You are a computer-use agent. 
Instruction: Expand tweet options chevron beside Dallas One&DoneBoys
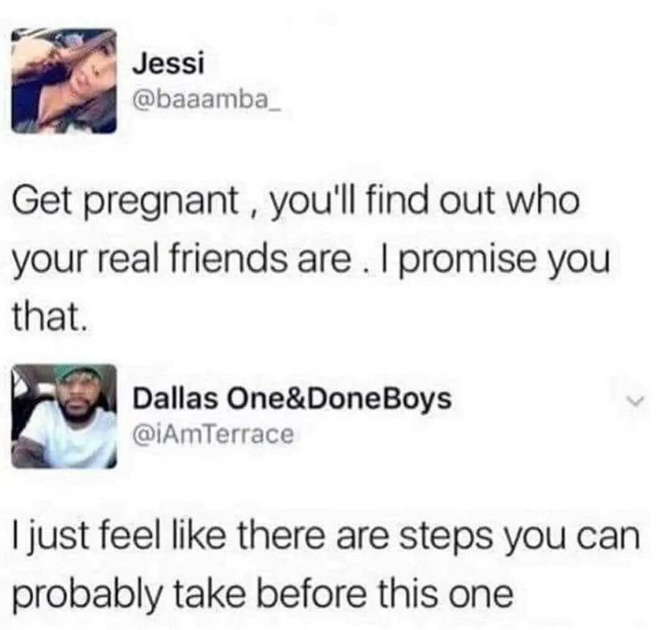(632, 401)
